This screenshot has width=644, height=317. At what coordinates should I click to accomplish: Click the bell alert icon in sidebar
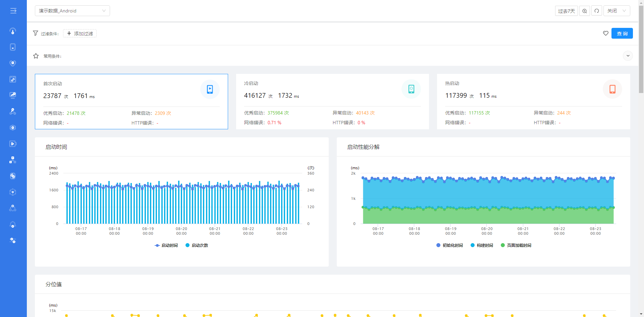pos(13,225)
